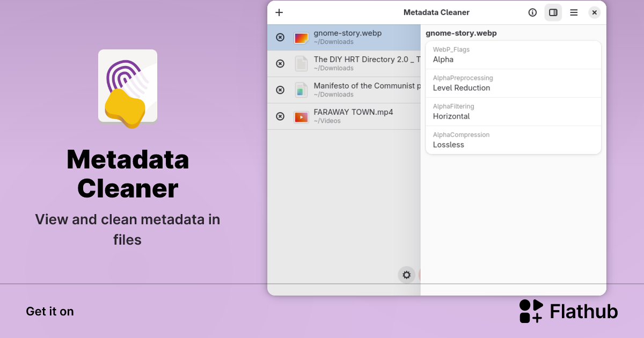The width and height of the screenshot is (644, 338).
Task: Remove Manifesto of the Communist file
Action: coord(280,90)
